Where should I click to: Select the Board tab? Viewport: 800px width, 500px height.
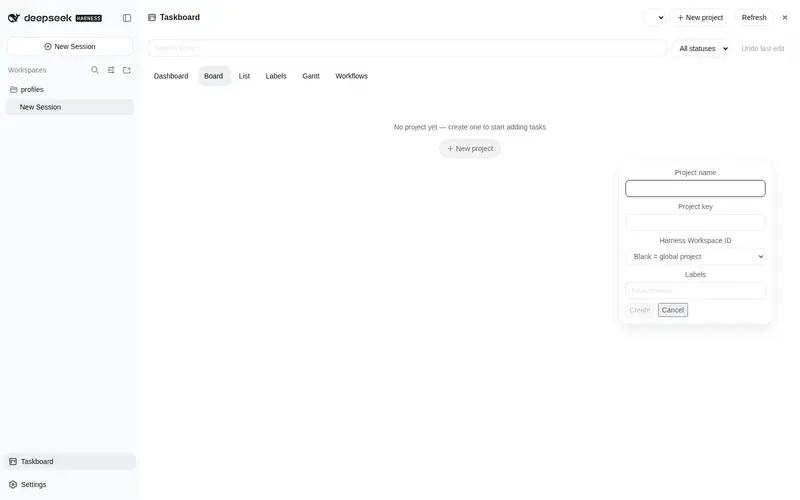click(x=213, y=76)
